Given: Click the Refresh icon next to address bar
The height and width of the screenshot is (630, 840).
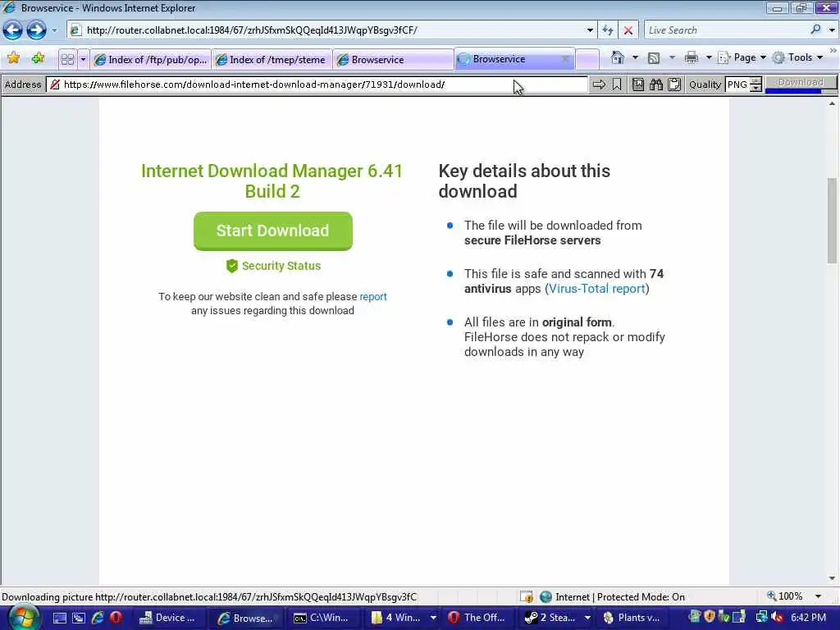Looking at the screenshot, I should point(608,30).
